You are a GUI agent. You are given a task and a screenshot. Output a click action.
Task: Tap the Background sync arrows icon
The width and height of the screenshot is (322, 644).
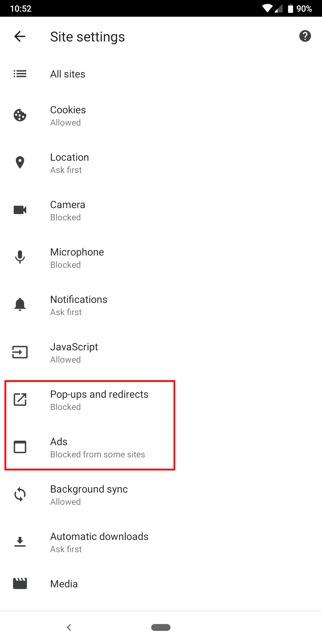click(20, 494)
